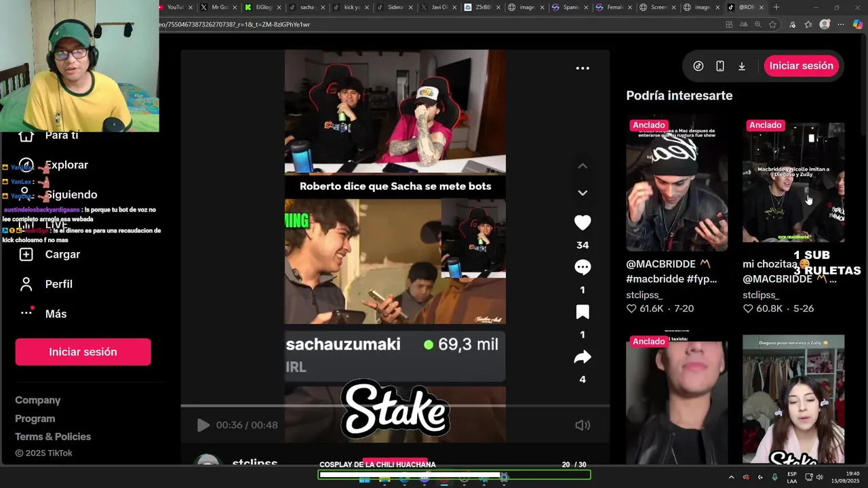Click the download desktop app icon in header
This screenshot has height=488, width=868.
coord(742,66)
